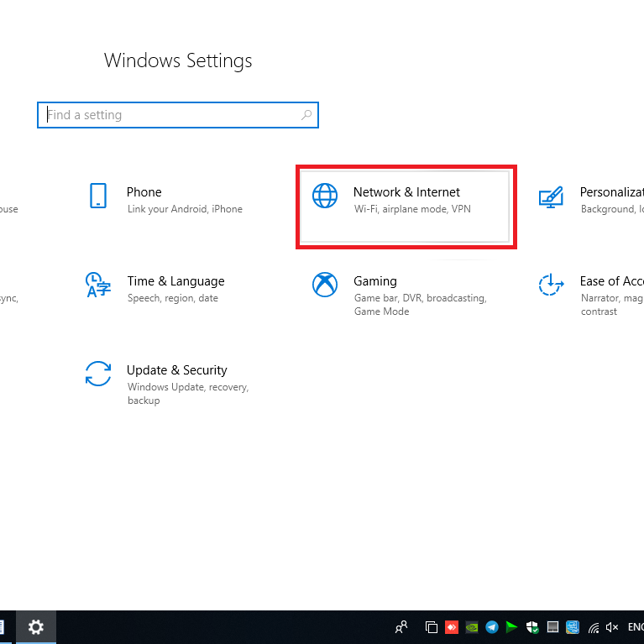
Task: Click inside the Find a setting field
Action: click(x=168, y=115)
